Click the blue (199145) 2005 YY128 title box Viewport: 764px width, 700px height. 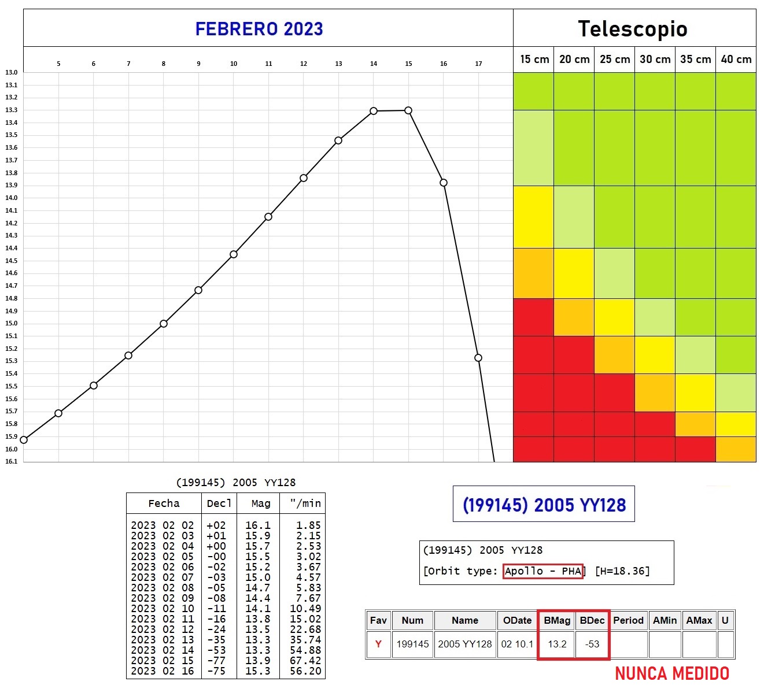pyautogui.click(x=544, y=504)
